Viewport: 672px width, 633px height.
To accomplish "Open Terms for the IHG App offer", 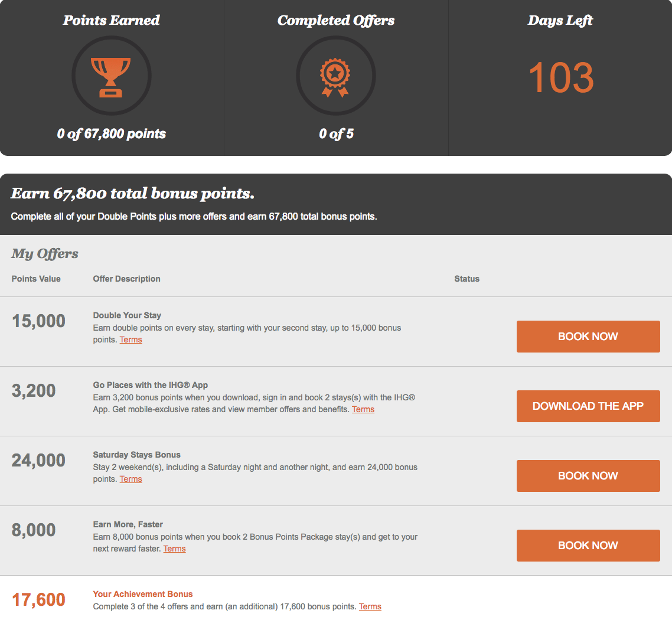I will pos(363,409).
